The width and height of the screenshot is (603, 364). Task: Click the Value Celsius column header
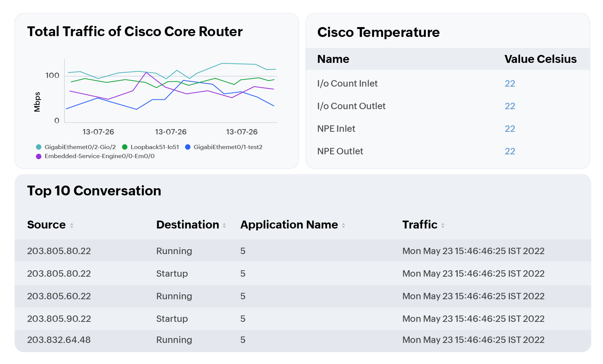pos(540,59)
